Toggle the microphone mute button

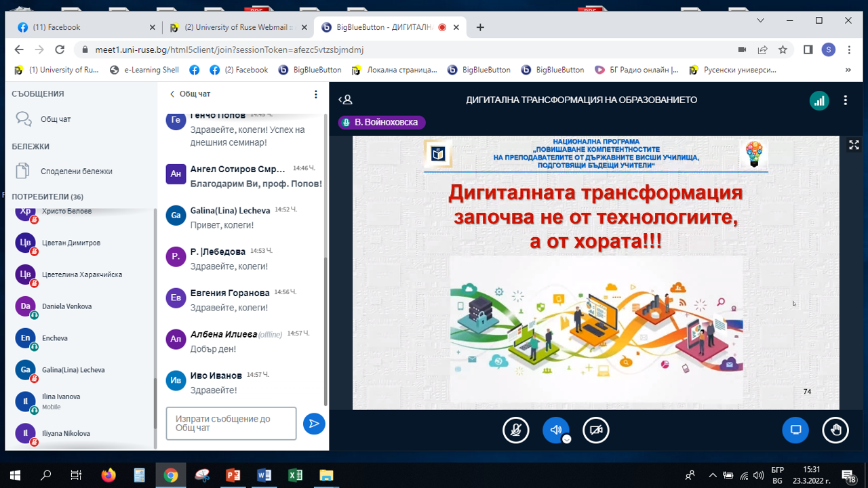515,430
